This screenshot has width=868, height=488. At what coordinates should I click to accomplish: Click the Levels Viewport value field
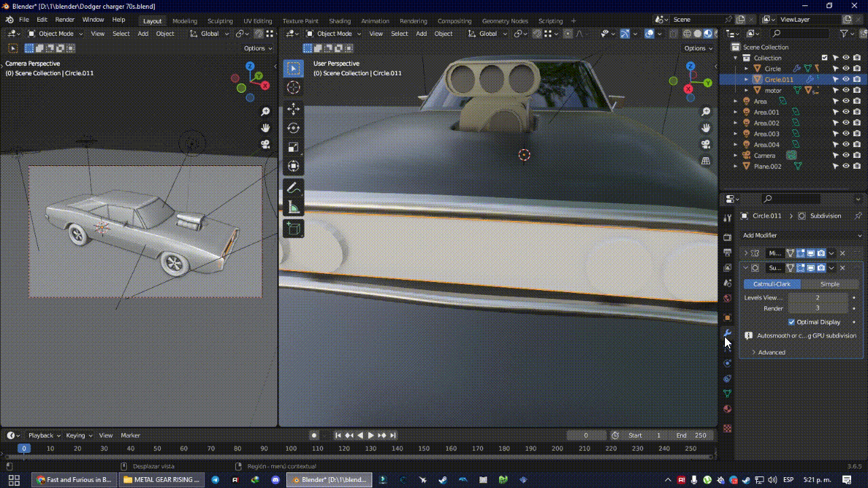point(818,298)
